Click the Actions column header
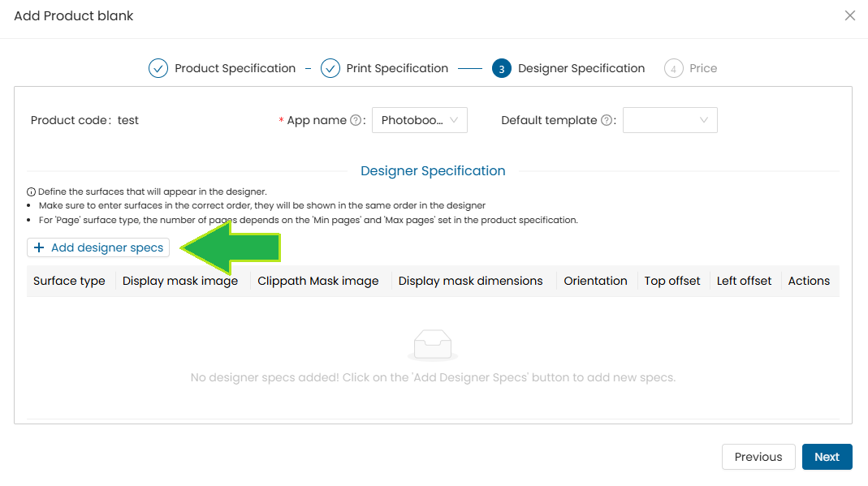This screenshot has width=868, height=486. [x=809, y=281]
